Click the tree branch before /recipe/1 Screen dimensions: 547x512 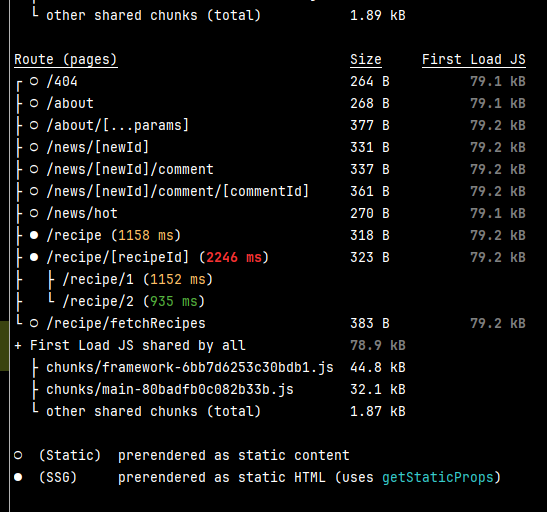click(51, 279)
